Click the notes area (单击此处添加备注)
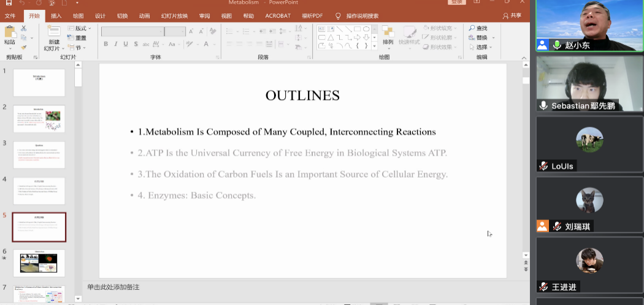644x305 pixels. [x=113, y=287]
